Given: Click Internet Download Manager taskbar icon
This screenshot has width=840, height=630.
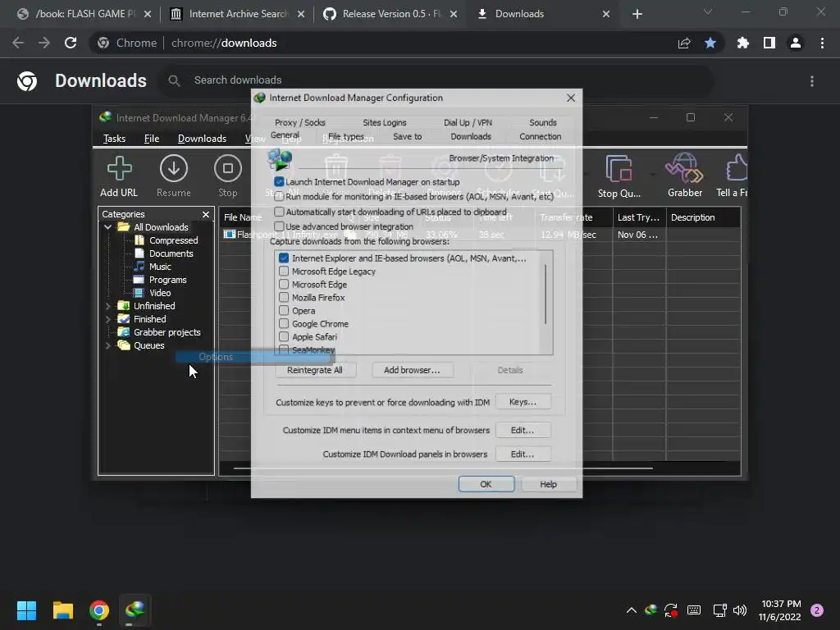Looking at the screenshot, I should (x=135, y=610).
